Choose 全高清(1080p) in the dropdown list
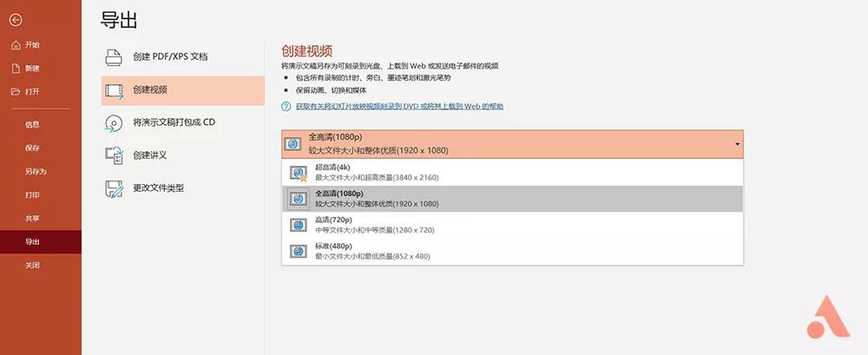The height and width of the screenshot is (355, 868). [512, 199]
